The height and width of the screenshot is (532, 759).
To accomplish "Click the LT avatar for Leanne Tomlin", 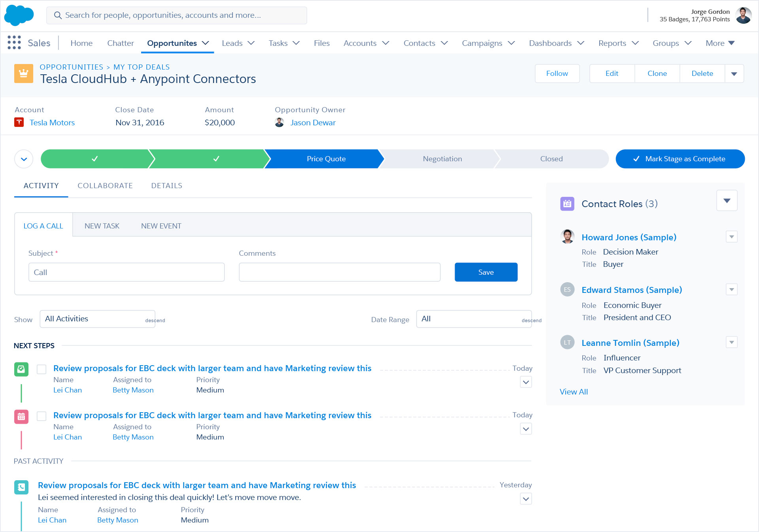I will pos(567,342).
